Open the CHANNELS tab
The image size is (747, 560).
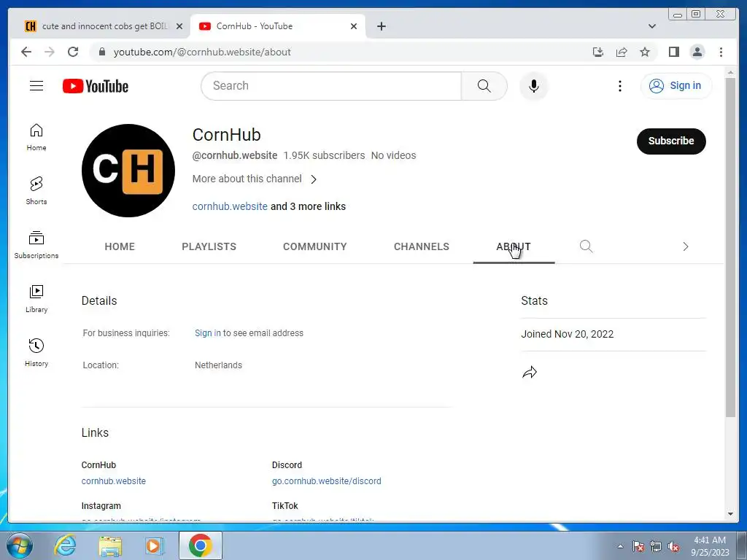pos(422,246)
